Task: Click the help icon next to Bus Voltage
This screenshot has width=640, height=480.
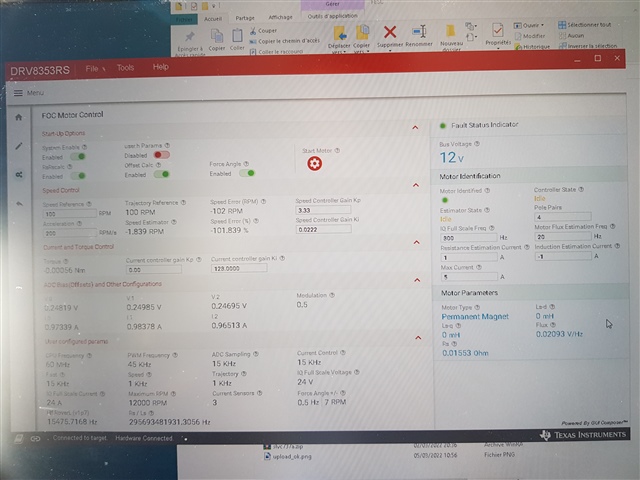Action: pos(477,144)
